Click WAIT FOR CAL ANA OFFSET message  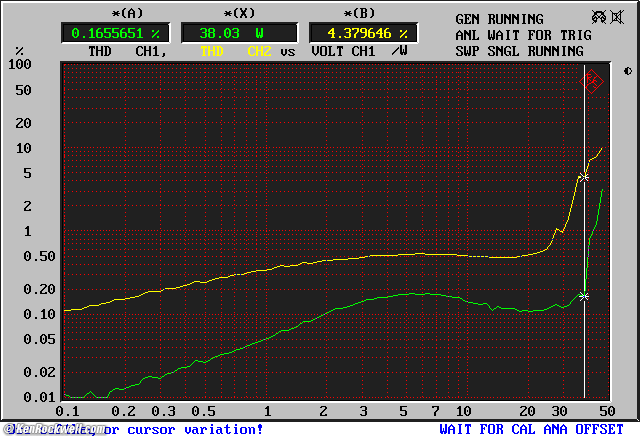531,429
